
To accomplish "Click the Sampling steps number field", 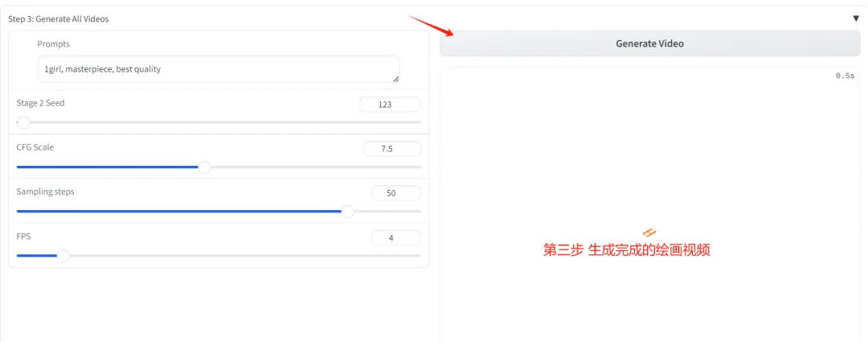I will [395, 193].
